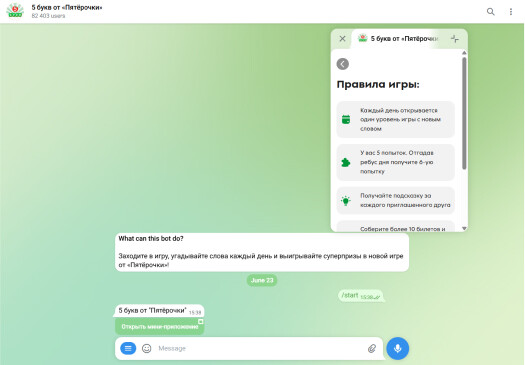The height and width of the screenshot is (365, 525).
Task: Open the bot commands menu button
Action: [x=128, y=348]
